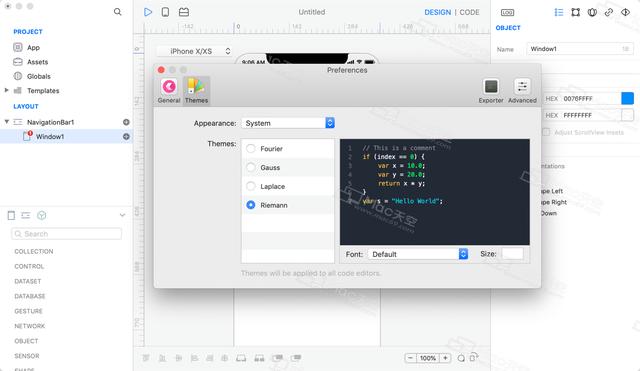Show the effects inspector icon

click(592, 12)
